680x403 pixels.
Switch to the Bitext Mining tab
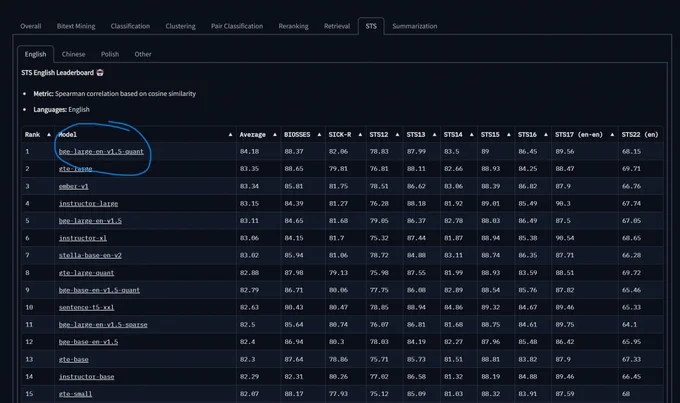click(x=76, y=26)
